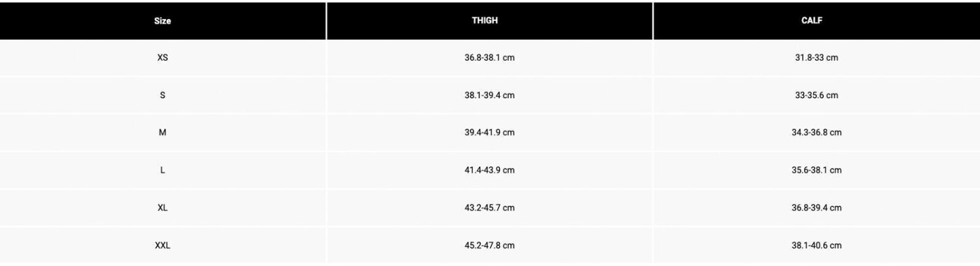Screen dimensions: 980x266
Task: Click the CALF column header
Action: click(812, 21)
